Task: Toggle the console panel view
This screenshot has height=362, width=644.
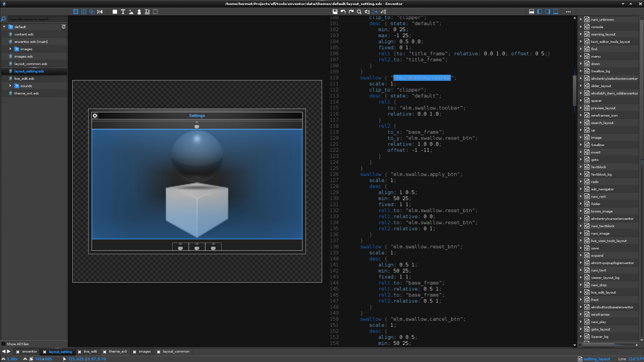Action: [532, 12]
